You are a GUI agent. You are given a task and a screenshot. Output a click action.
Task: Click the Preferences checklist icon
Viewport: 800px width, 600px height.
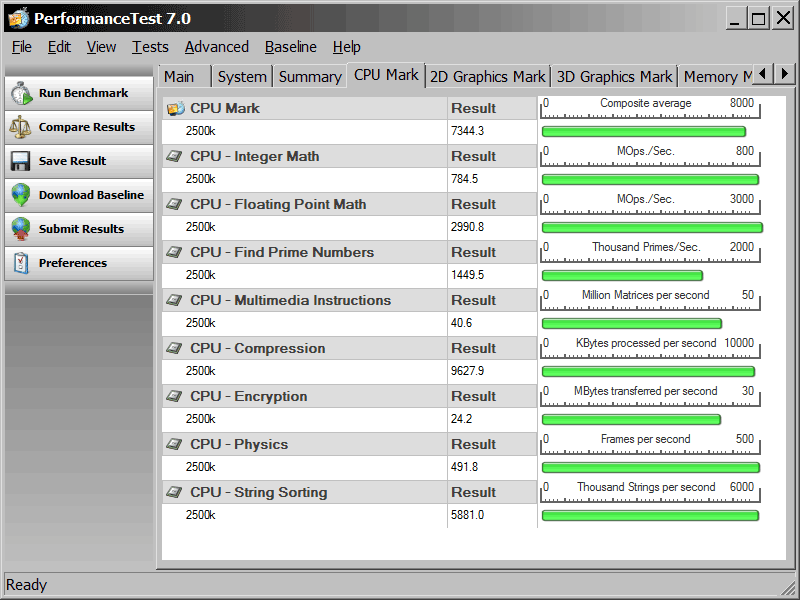click(21, 263)
